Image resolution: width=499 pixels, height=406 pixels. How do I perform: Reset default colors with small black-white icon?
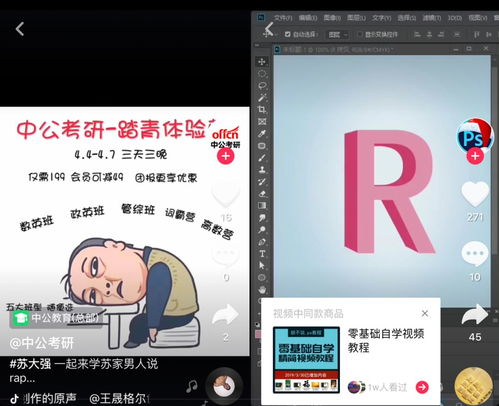(x=257, y=324)
